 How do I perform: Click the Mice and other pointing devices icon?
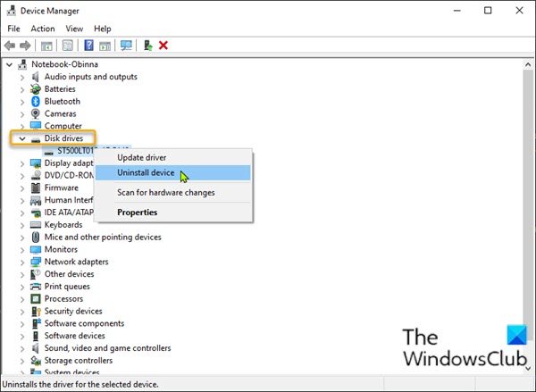(x=36, y=238)
